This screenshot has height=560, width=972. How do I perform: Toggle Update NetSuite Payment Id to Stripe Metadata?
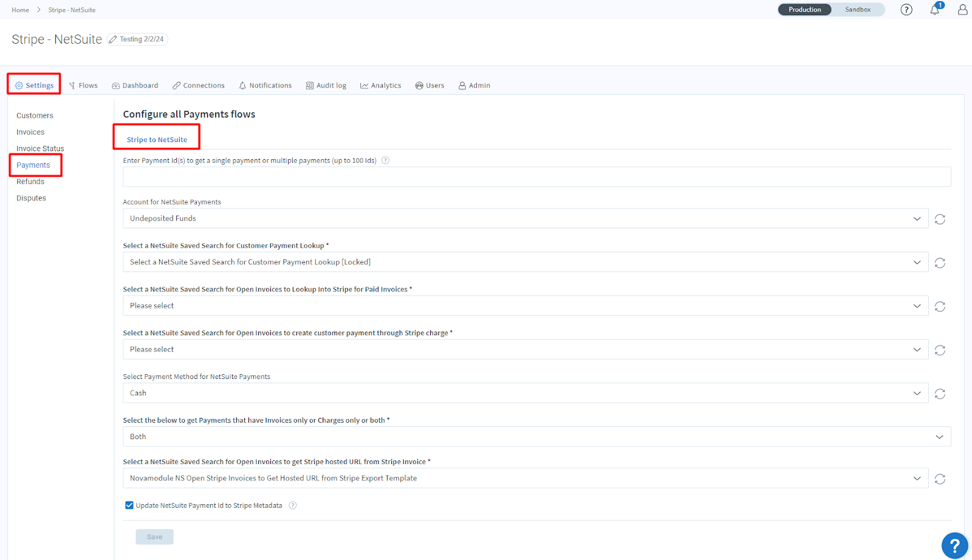point(129,505)
